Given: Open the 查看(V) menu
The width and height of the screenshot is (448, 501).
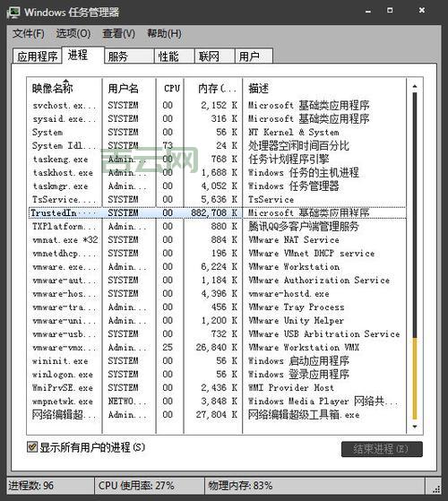Looking at the screenshot, I should (119, 33).
